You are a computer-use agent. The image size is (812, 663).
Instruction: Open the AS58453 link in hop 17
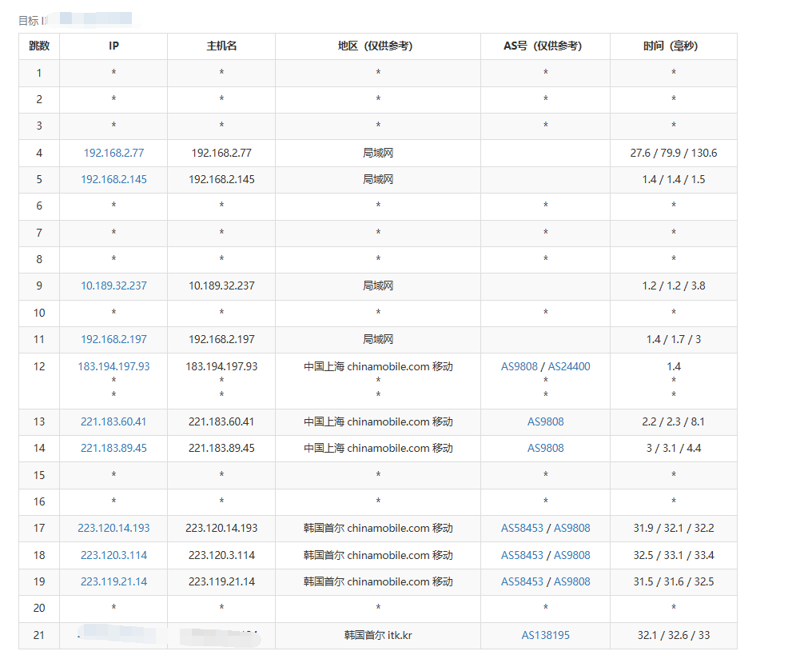[522, 528]
